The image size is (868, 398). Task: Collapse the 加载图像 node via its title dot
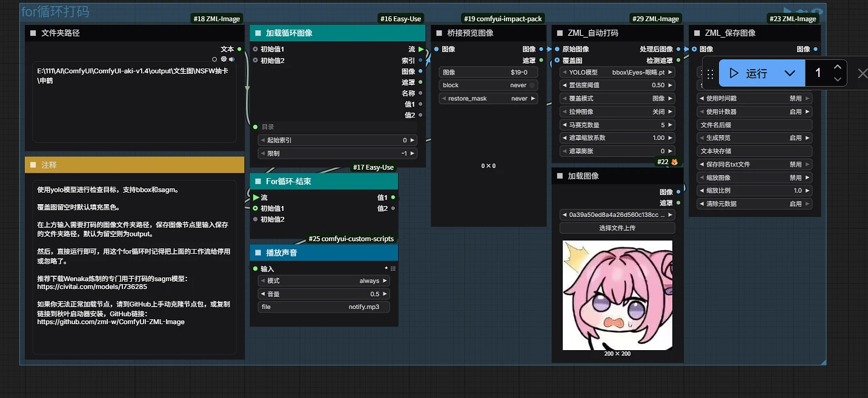coord(560,176)
